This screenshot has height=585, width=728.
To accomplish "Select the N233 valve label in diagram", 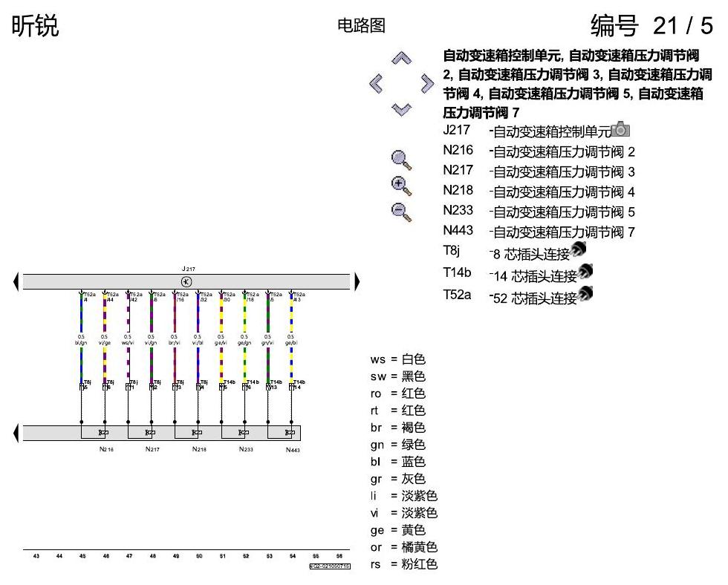I will click(x=246, y=449).
